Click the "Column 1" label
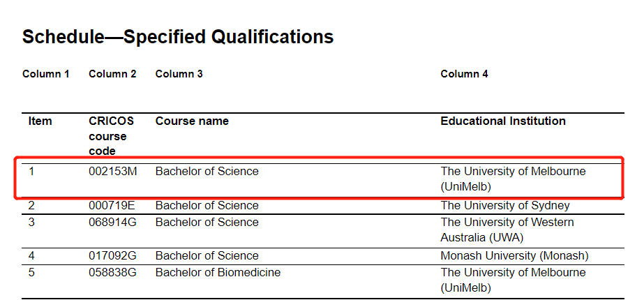The width and height of the screenshot is (644, 300). click(46, 74)
